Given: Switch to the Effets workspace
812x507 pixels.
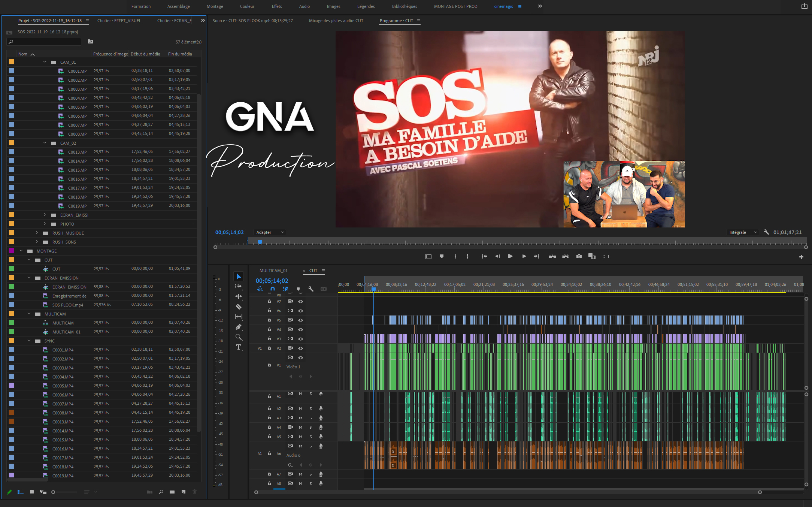Looking at the screenshot, I should [x=277, y=6].
